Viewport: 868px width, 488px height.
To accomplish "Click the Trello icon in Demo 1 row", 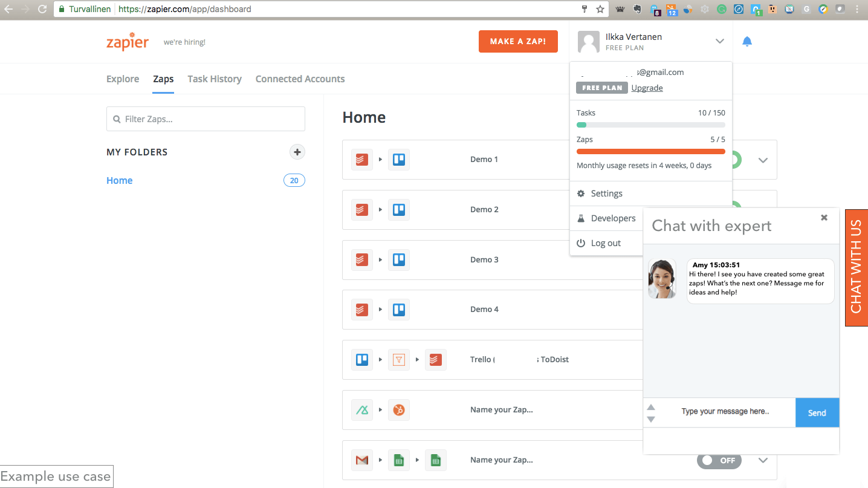I will point(398,160).
